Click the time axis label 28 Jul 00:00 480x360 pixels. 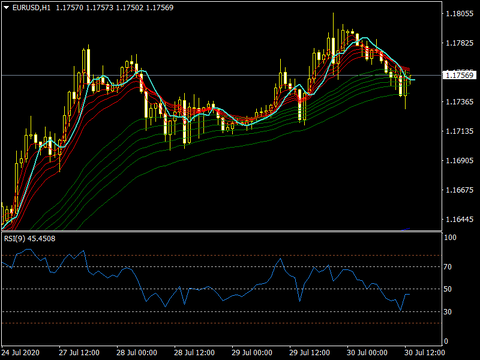[137, 353]
